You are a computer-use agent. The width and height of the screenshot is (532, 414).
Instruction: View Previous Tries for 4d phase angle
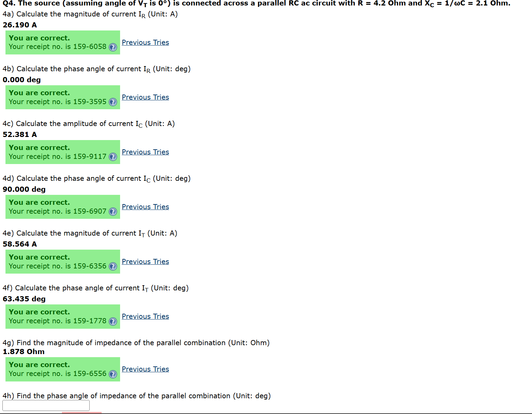[145, 207]
